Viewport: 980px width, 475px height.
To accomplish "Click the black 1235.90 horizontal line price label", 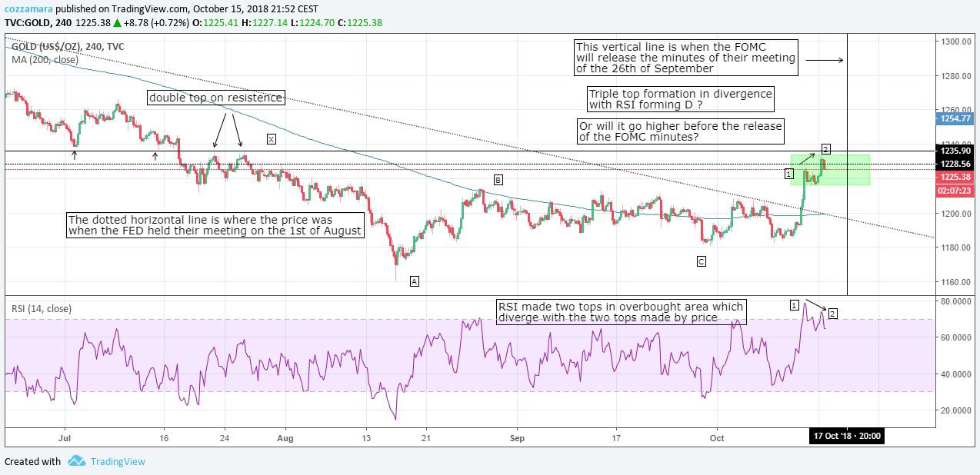I will 955,151.
